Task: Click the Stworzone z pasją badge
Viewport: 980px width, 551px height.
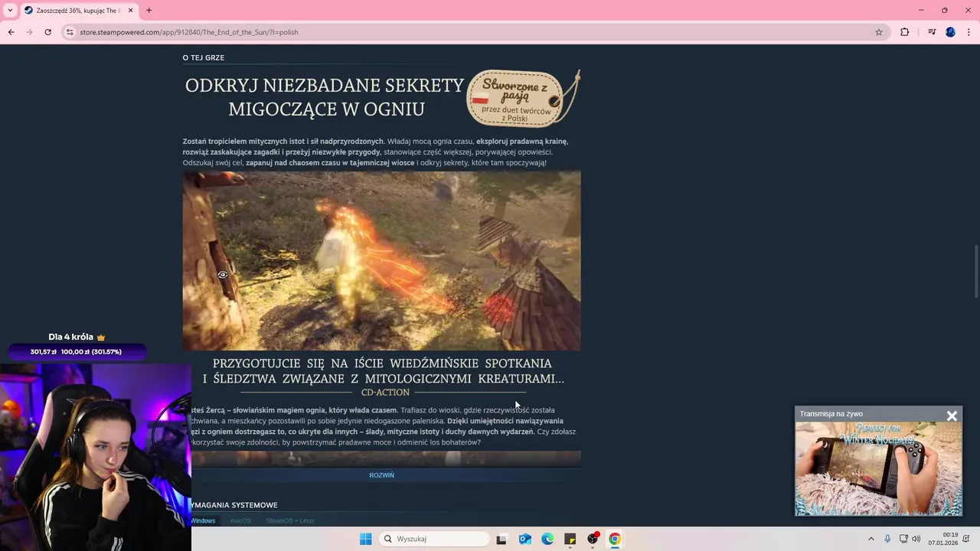Action: 524,98
